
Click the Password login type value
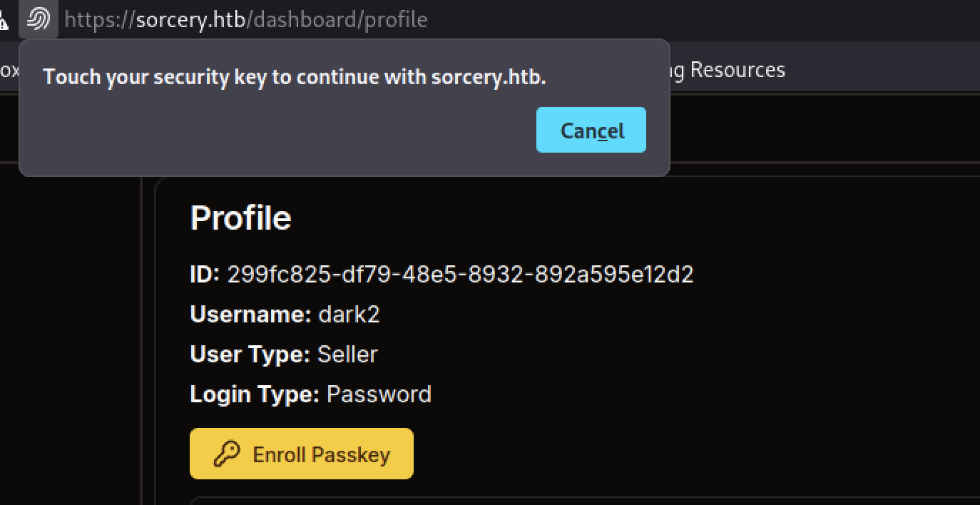pyautogui.click(x=379, y=394)
